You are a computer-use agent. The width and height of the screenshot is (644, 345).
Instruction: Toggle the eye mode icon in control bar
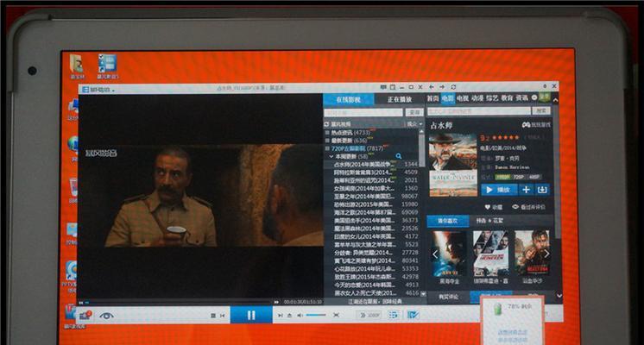[x=106, y=316]
